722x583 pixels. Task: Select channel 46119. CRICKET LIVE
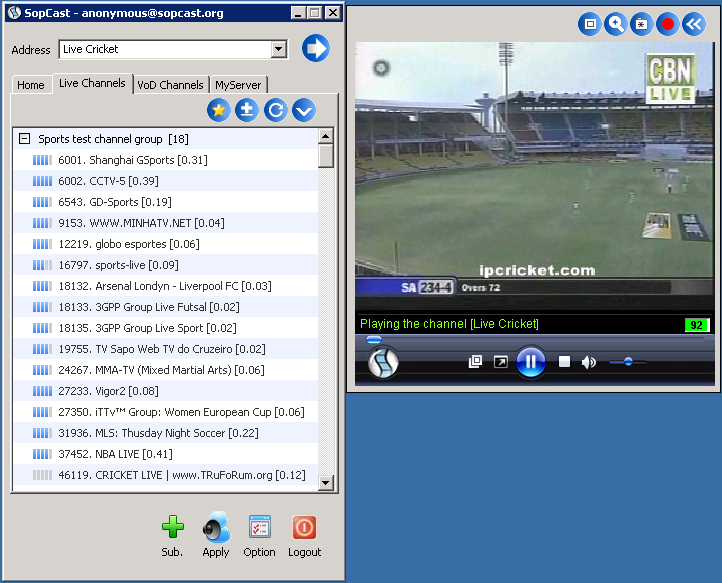coord(166,475)
